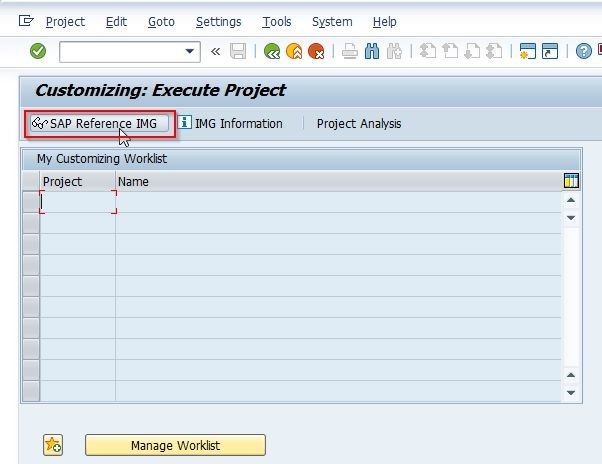Open the Settings menu
This screenshot has width=602, height=464.
point(218,22)
